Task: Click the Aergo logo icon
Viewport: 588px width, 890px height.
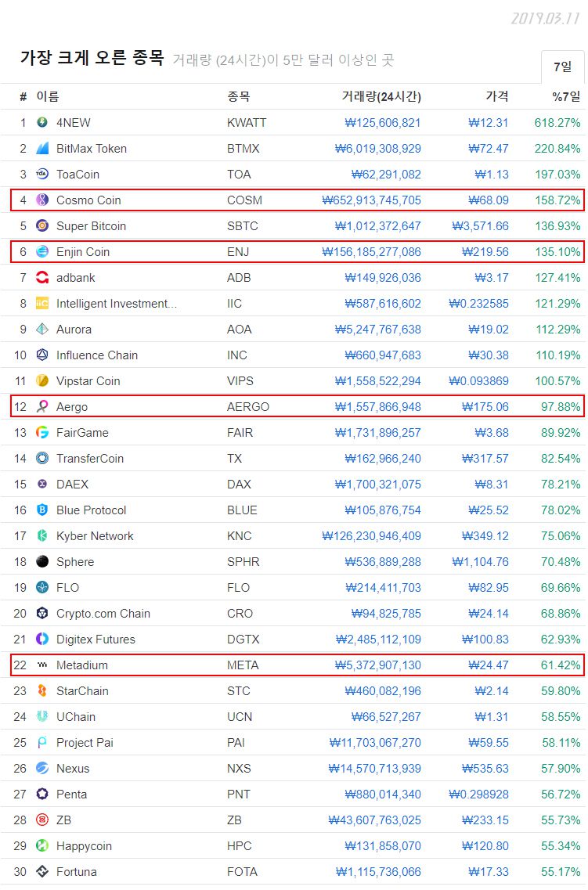Action: point(42,406)
